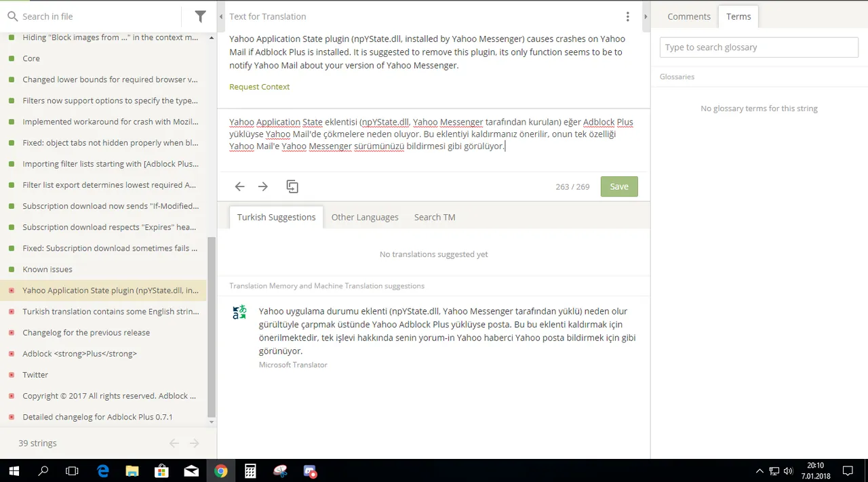
Task: Save the Turkish translation
Action: click(x=619, y=186)
